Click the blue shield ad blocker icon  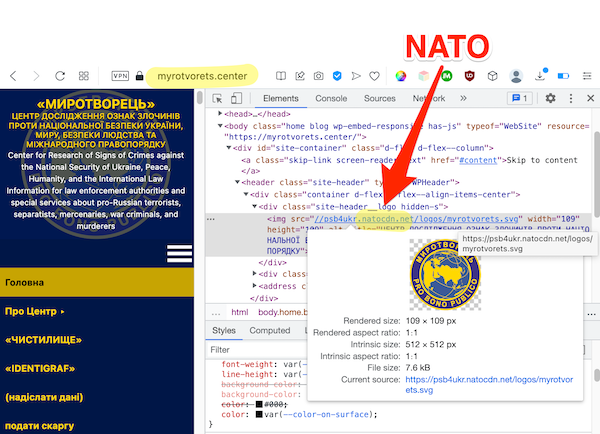click(337, 76)
